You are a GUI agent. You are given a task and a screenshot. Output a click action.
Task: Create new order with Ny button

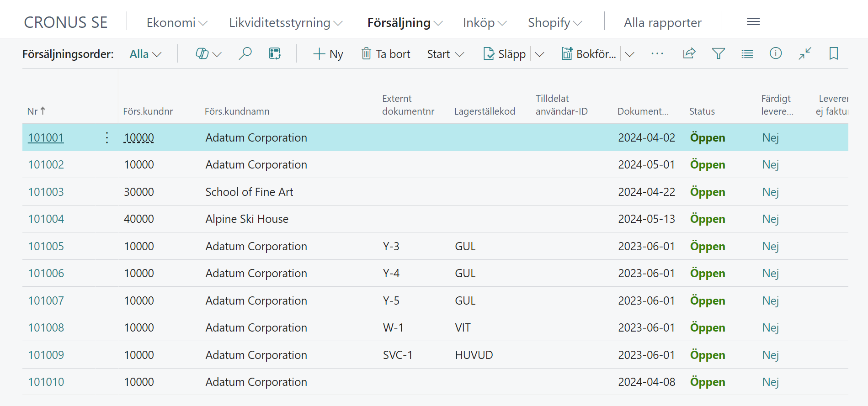pos(328,54)
